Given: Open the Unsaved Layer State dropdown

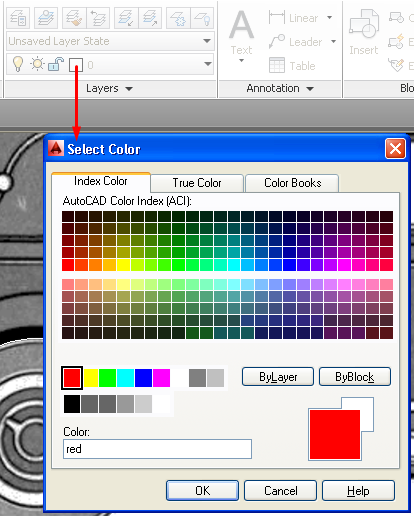Looking at the screenshot, I should [x=110, y=41].
